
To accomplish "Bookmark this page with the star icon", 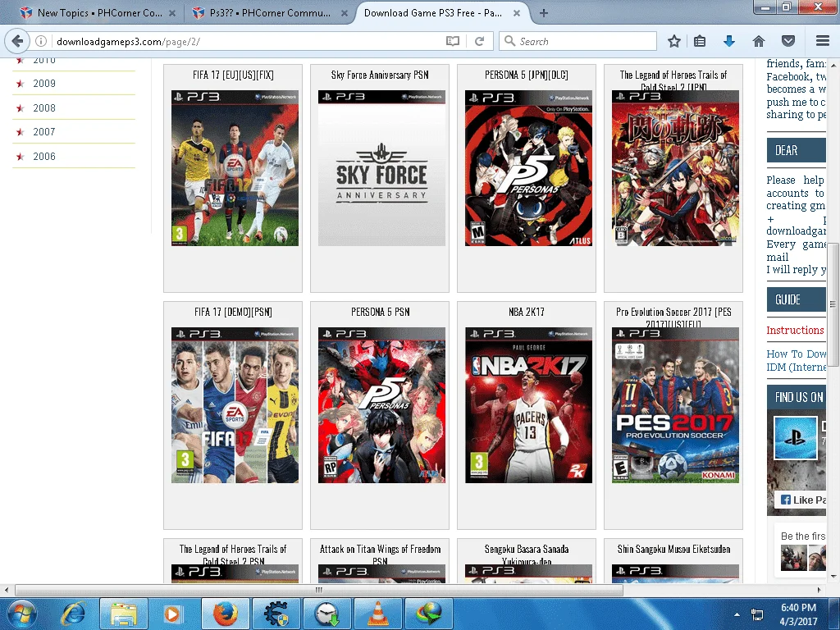I will [674, 41].
